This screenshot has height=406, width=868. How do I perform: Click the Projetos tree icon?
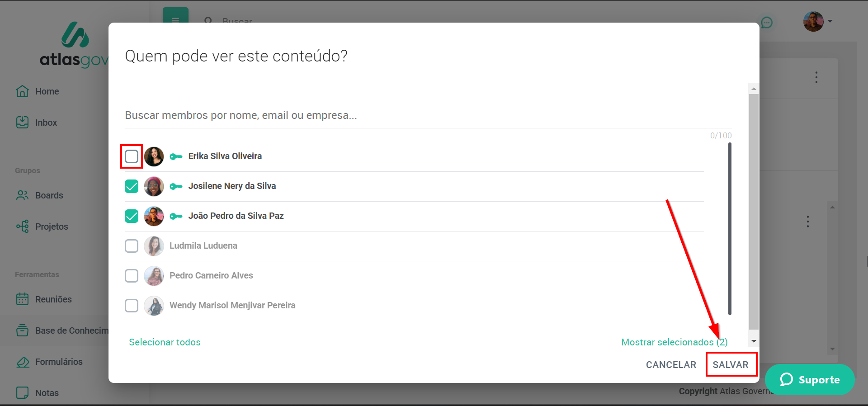tap(22, 226)
